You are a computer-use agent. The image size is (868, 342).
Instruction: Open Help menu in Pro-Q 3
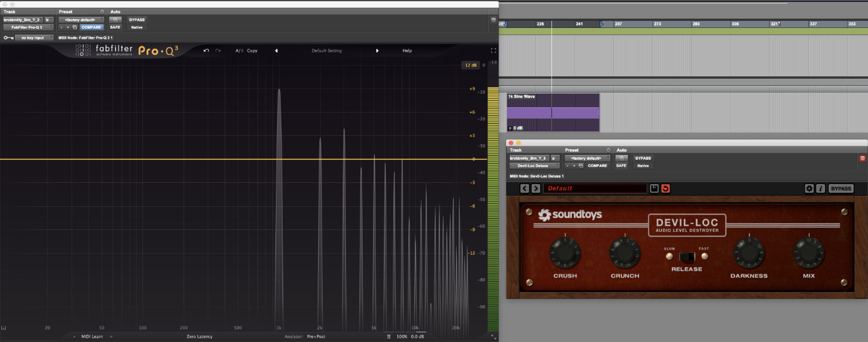click(407, 51)
